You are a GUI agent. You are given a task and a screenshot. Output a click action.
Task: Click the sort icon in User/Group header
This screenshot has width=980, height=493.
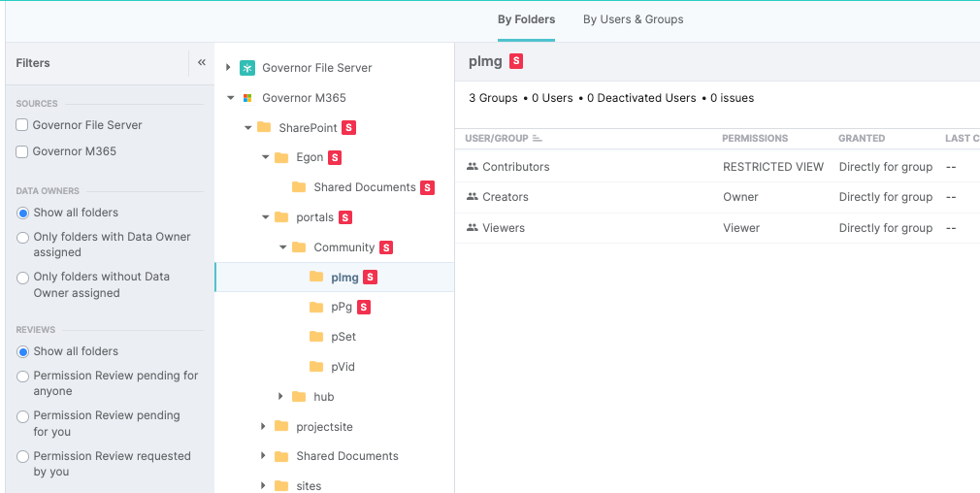pos(538,139)
